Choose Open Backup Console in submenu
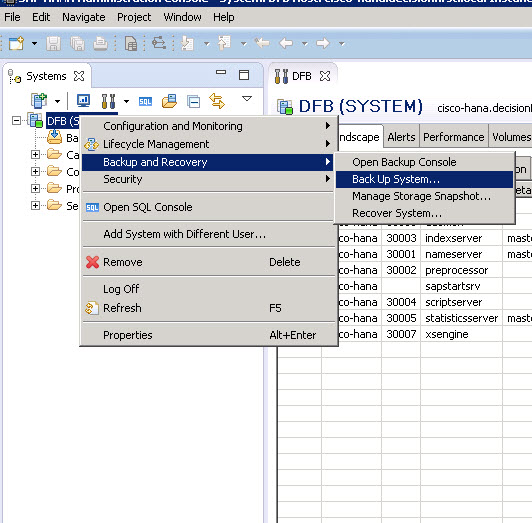The height and width of the screenshot is (523, 532). tap(424, 162)
